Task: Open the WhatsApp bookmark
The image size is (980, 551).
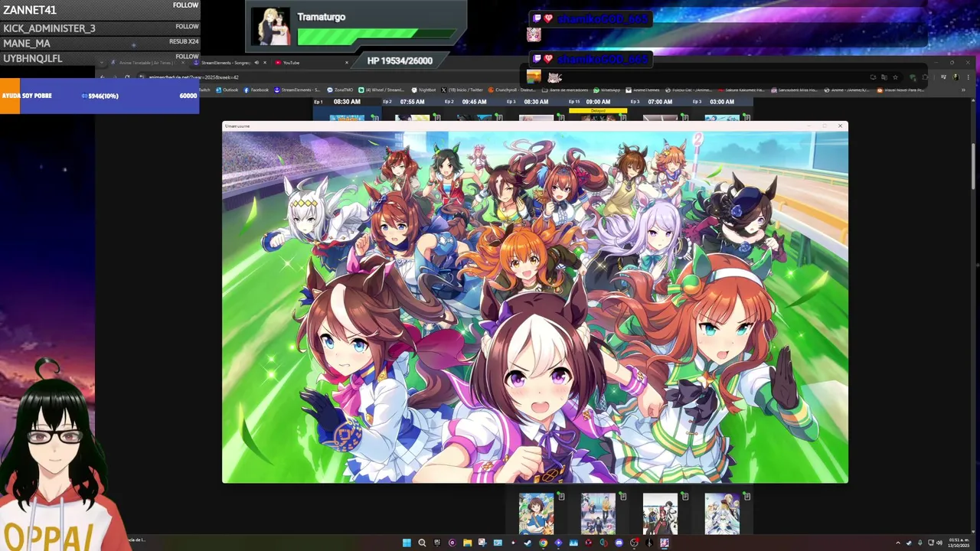Action: click(606, 90)
